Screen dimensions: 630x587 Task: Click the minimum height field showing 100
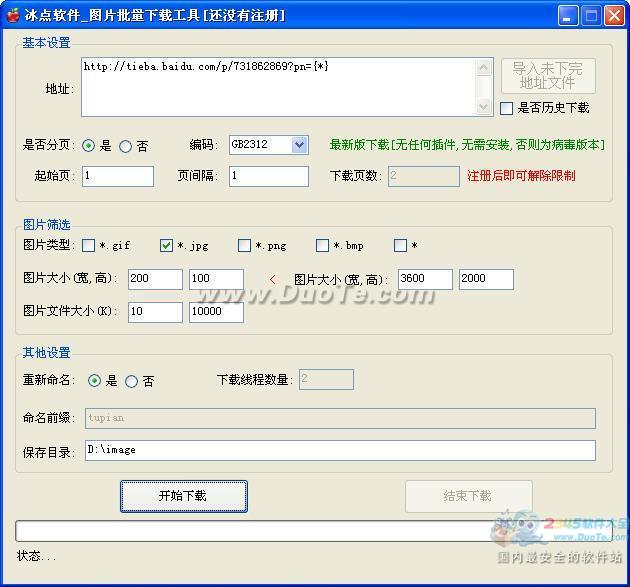[216, 279]
